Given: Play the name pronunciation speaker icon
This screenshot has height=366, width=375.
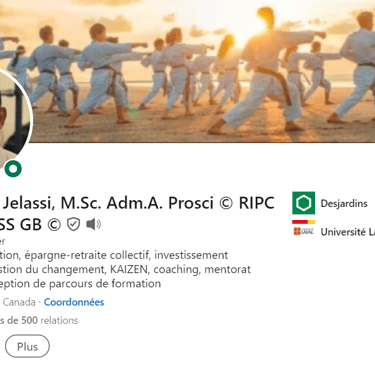Looking at the screenshot, I should click(93, 224).
